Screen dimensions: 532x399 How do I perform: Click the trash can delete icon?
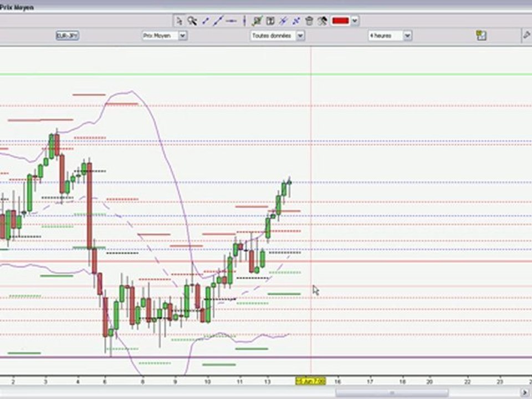[x=309, y=21]
